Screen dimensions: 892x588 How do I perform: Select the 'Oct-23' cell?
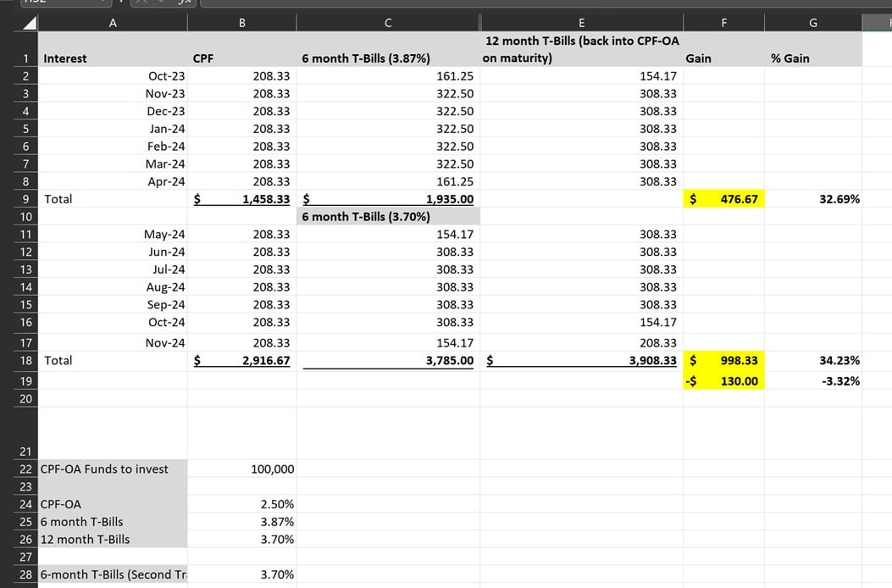pos(113,75)
